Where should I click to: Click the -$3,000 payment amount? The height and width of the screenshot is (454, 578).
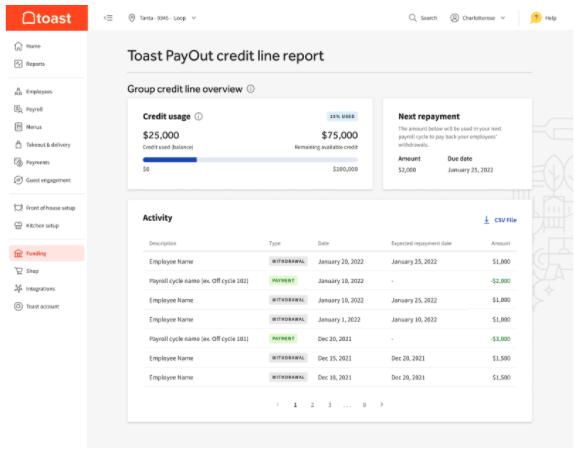(501, 339)
